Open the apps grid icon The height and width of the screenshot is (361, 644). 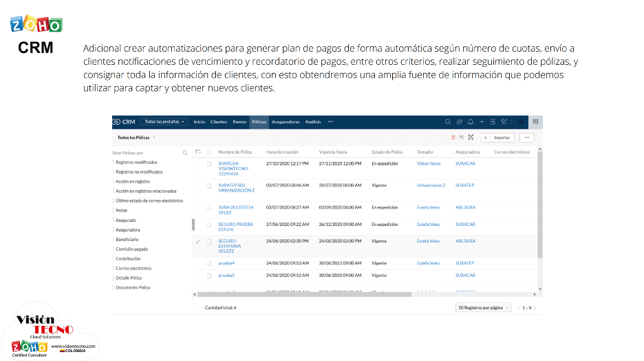tap(535, 122)
